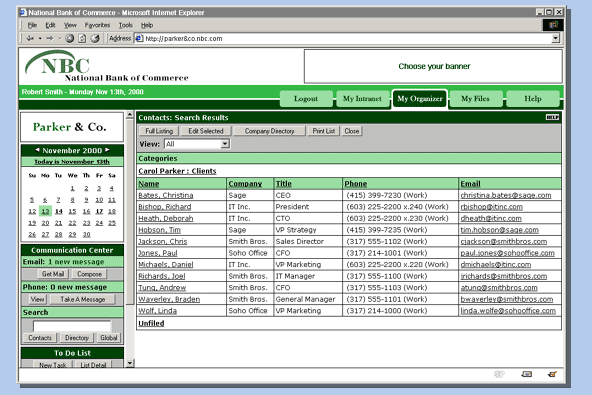
Task: Click the Company Directory button
Action: click(x=269, y=131)
